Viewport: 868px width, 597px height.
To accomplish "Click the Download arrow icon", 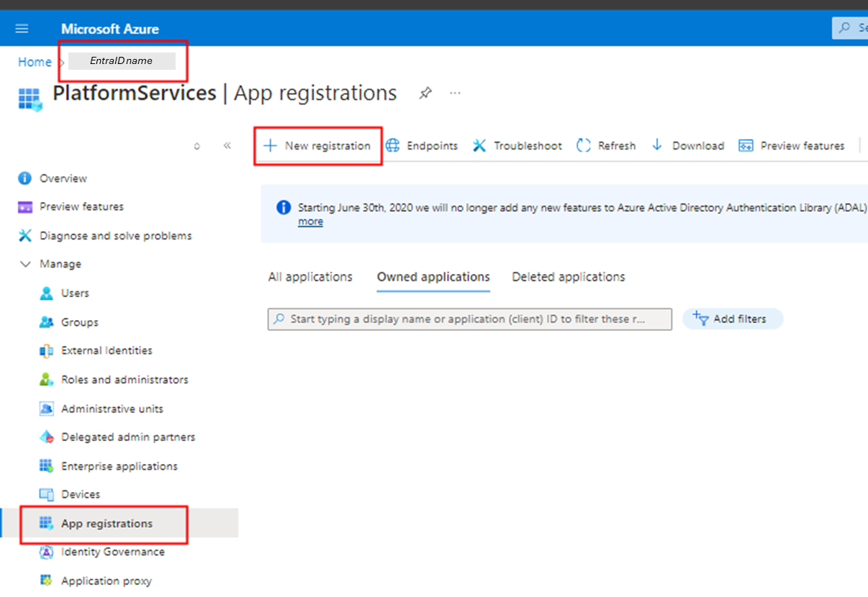I will (657, 145).
